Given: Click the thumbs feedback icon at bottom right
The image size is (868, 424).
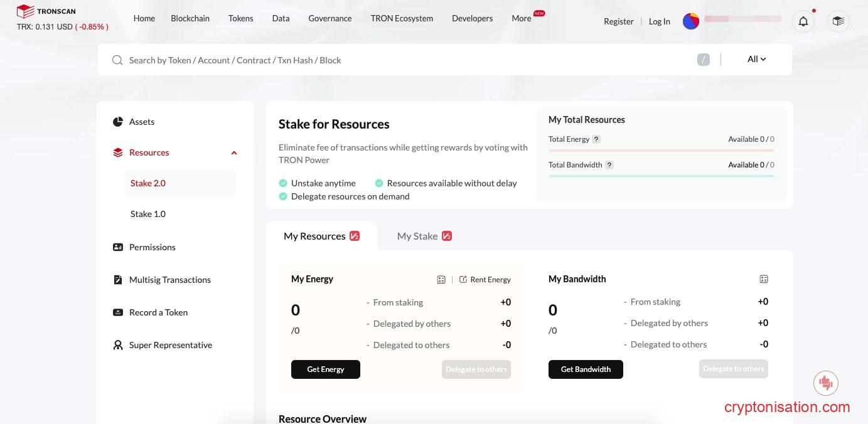Looking at the screenshot, I should [826, 383].
